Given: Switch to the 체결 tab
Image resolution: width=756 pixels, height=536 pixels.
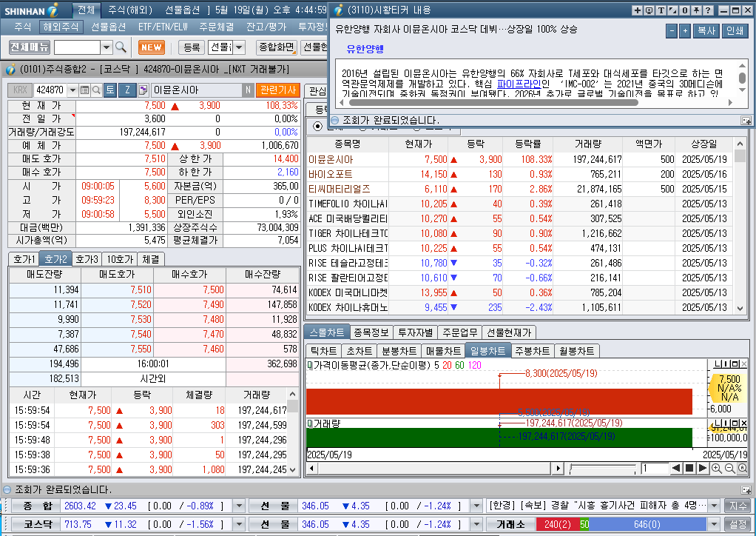Looking at the screenshot, I should 151,259.
